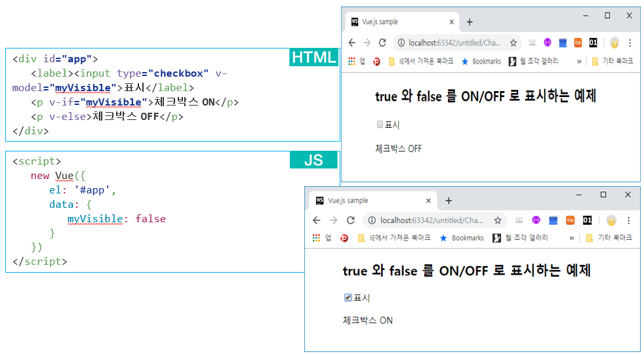The image size is (644, 354).
Task: Open red P bookmark in upper browser
Action: click(x=376, y=62)
